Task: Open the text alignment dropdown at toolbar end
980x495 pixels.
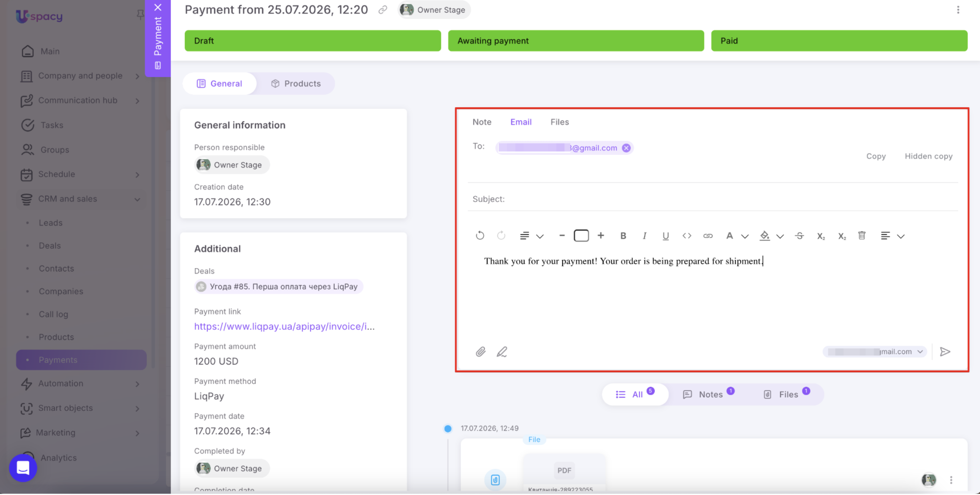Action: pyautogui.click(x=892, y=236)
